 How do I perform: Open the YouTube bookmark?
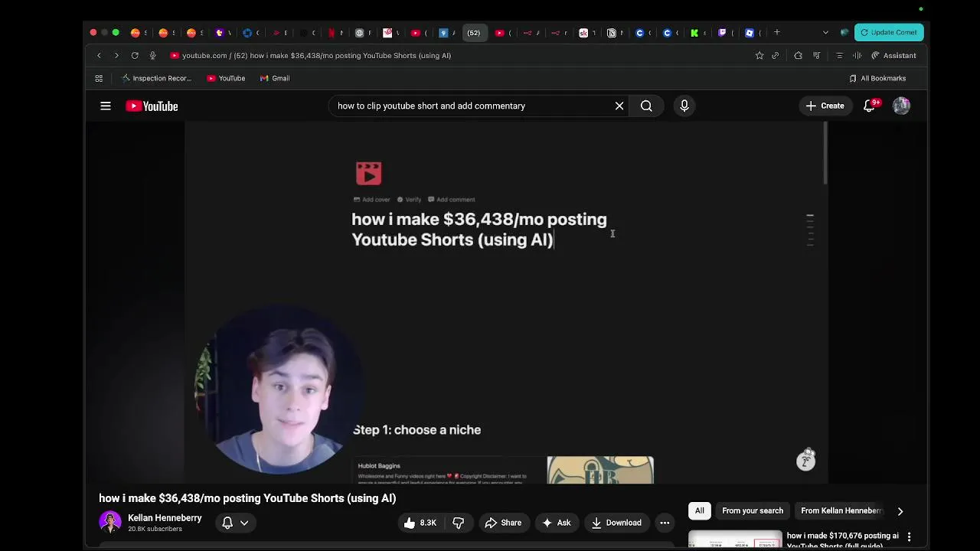click(226, 78)
